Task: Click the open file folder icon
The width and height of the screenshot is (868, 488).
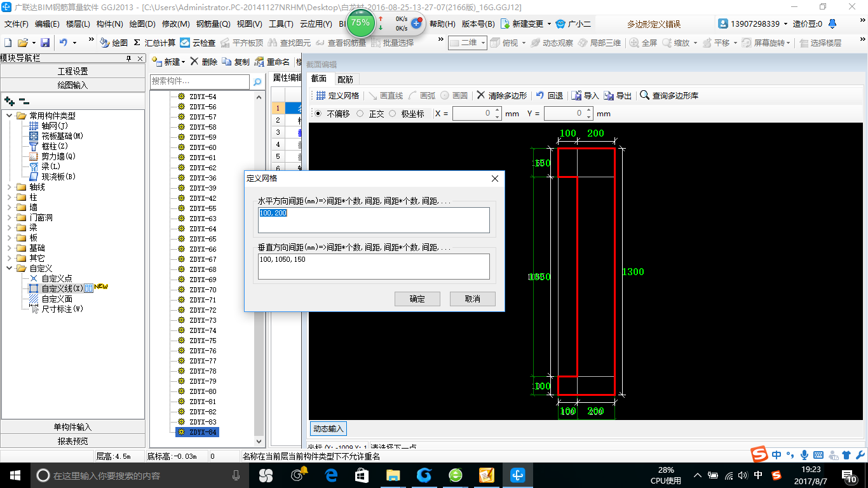Action: [x=23, y=43]
